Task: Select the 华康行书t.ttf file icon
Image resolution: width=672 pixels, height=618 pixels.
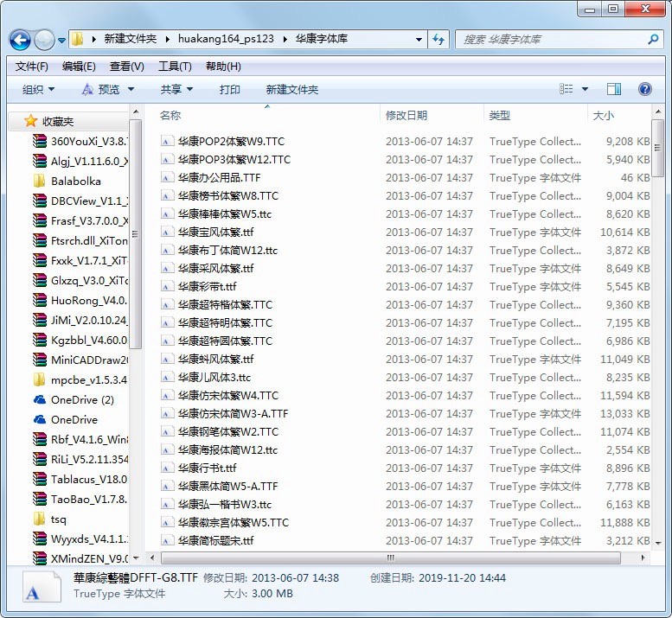Action: (x=167, y=468)
